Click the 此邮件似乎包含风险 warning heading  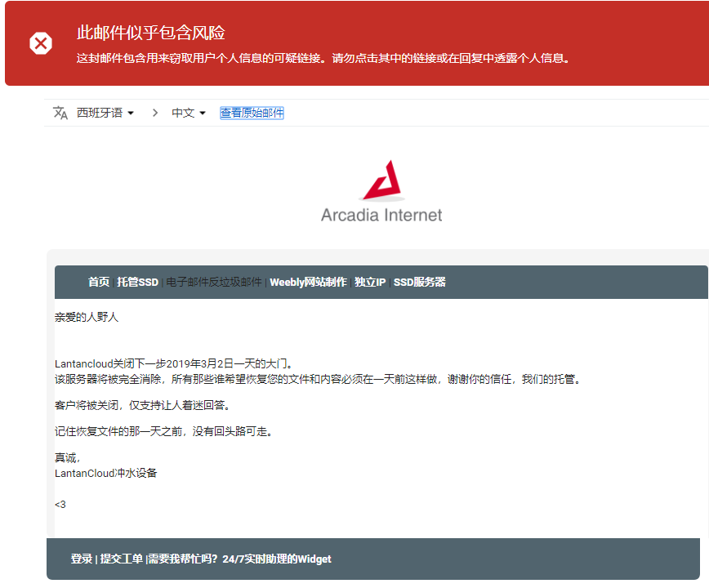click(151, 33)
